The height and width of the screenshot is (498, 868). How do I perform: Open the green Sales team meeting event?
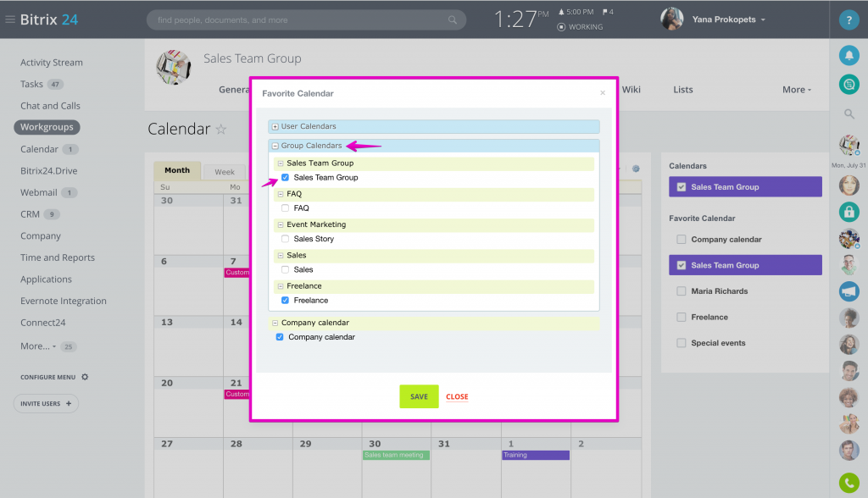click(397, 455)
